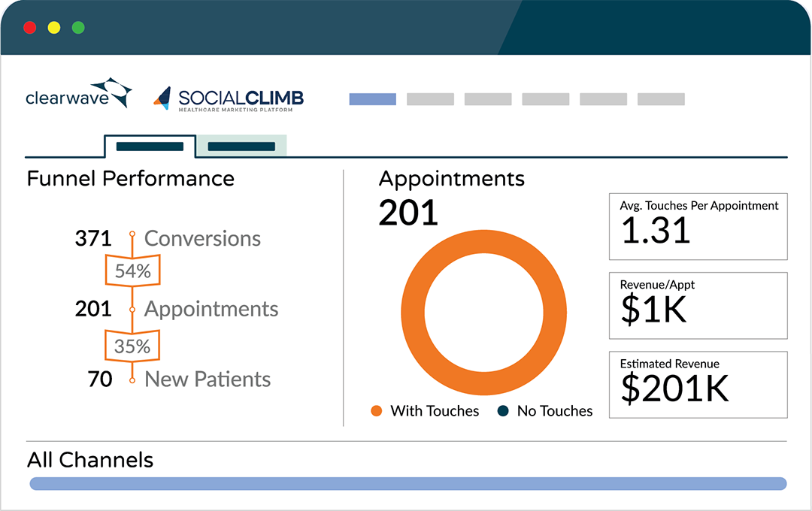812x511 pixels.
Task: Click the Clearwave logo
Action: [78, 94]
